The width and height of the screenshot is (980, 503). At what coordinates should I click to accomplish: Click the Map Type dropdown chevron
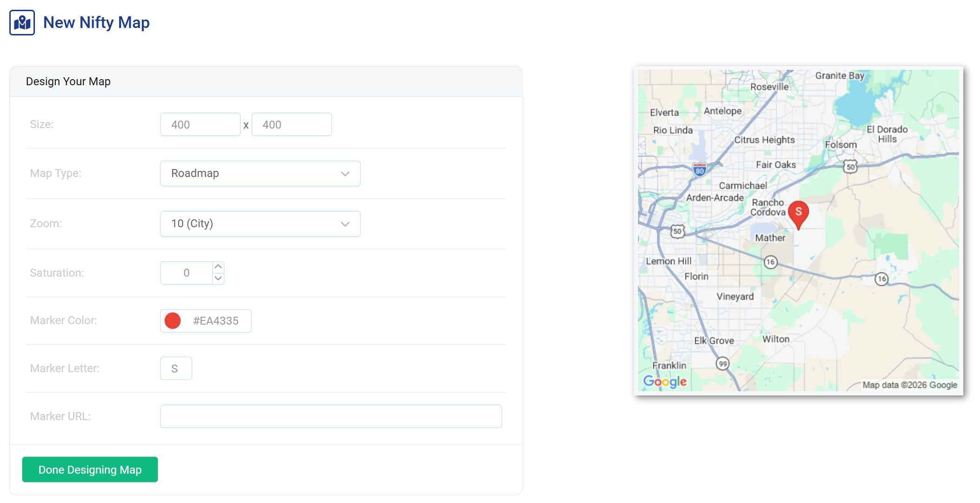(x=345, y=173)
